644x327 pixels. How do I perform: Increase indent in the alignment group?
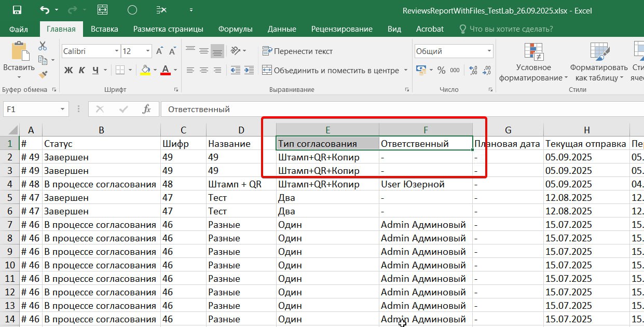tap(250, 70)
